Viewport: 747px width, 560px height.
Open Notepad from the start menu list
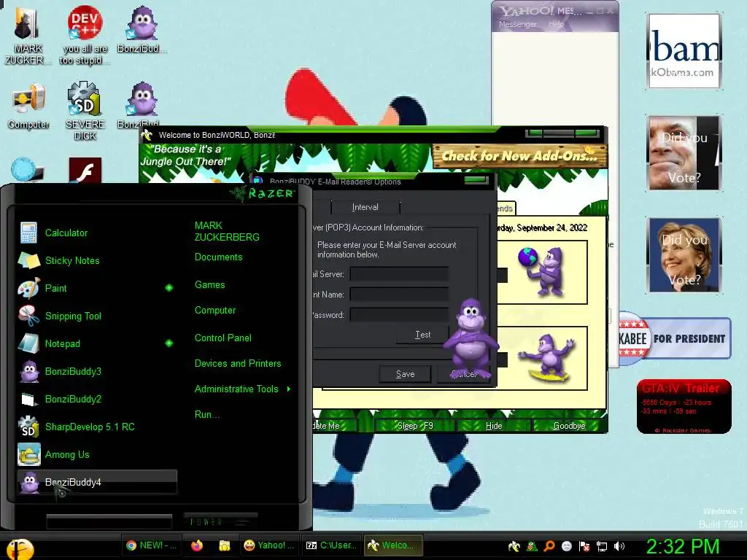pos(97,343)
